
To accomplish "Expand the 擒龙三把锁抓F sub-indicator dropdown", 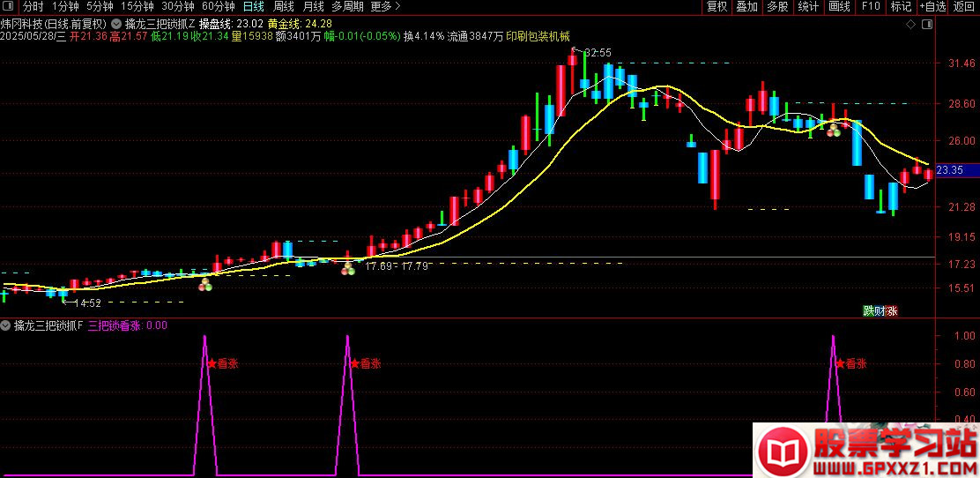I will tap(6, 325).
